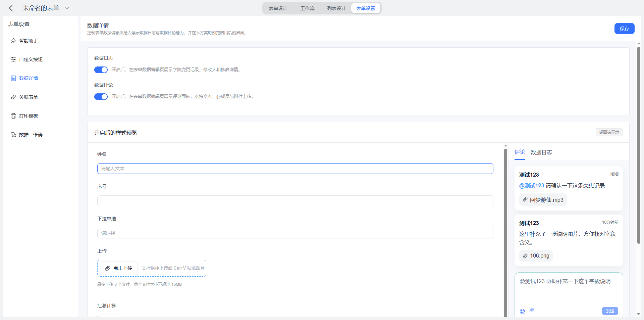Toggle the 数据日志 switch off
This screenshot has width=644, height=320.
pos(101,70)
